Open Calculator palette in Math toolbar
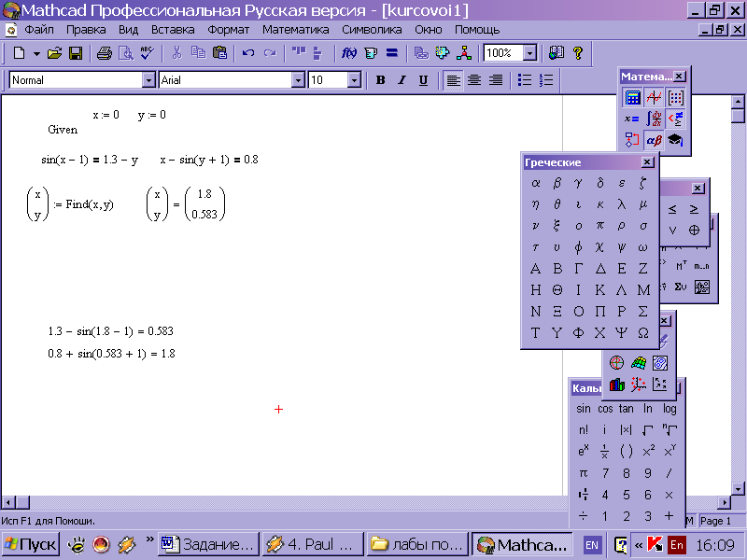 [x=633, y=98]
